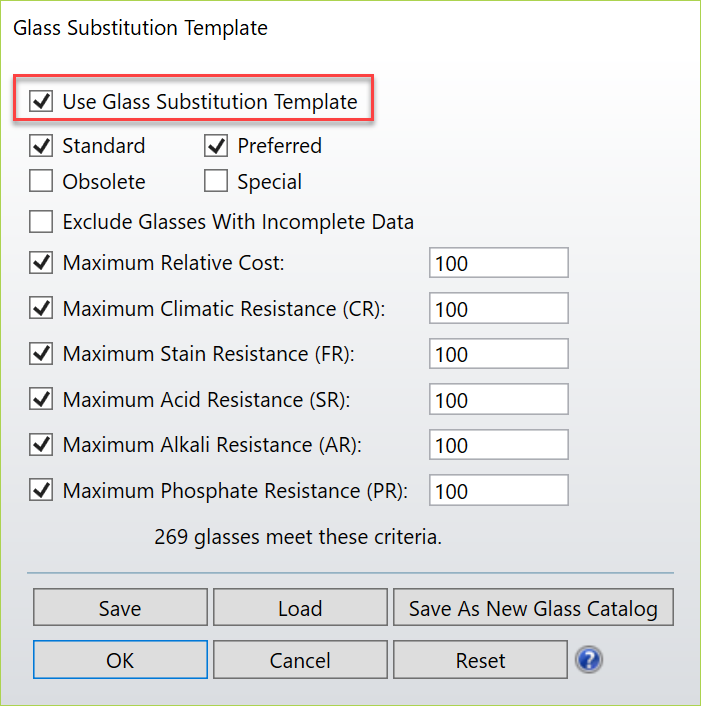Click the Load button
The width and height of the screenshot is (701, 706).
pyautogui.click(x=300, y=608)
